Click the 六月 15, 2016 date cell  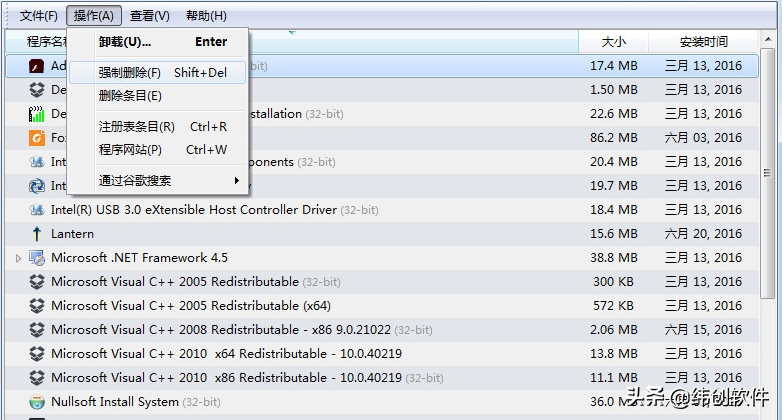(703, 330)
